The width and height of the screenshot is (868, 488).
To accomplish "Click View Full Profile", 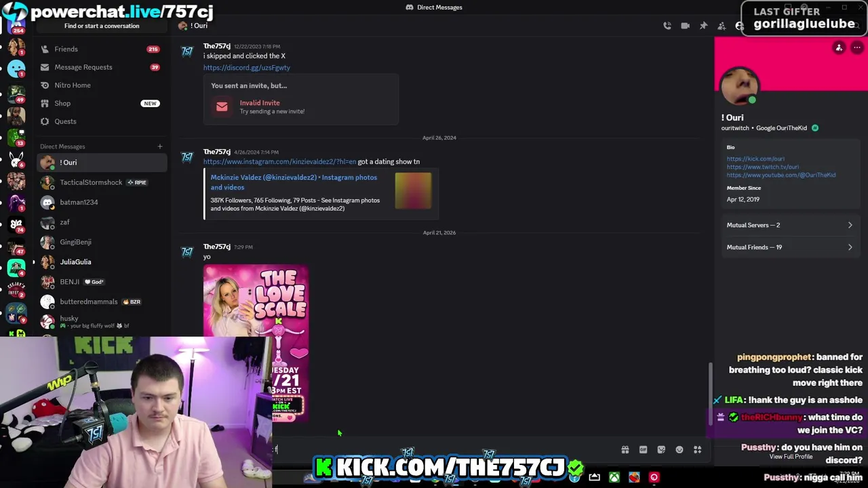I will tap(791, 457).
